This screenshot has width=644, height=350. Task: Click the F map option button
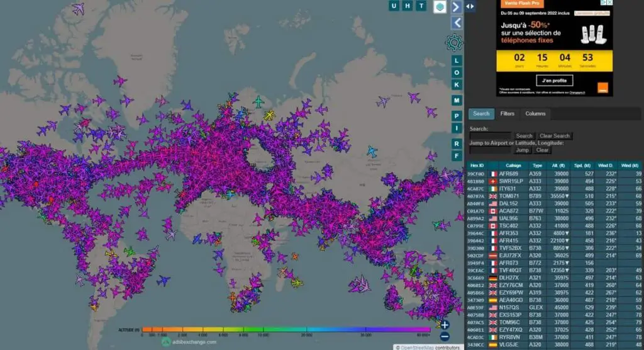coord(457,156)
